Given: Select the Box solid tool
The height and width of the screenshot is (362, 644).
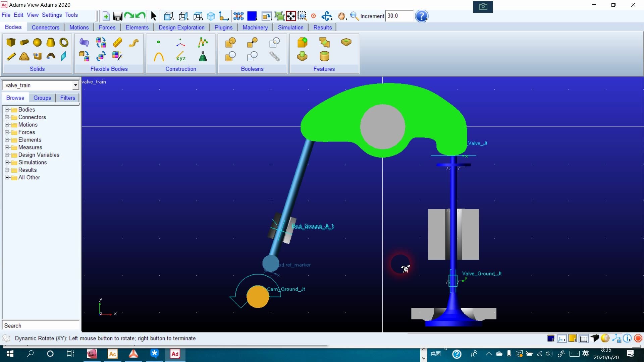Looking at the screenshot, I should click(11, 42).
